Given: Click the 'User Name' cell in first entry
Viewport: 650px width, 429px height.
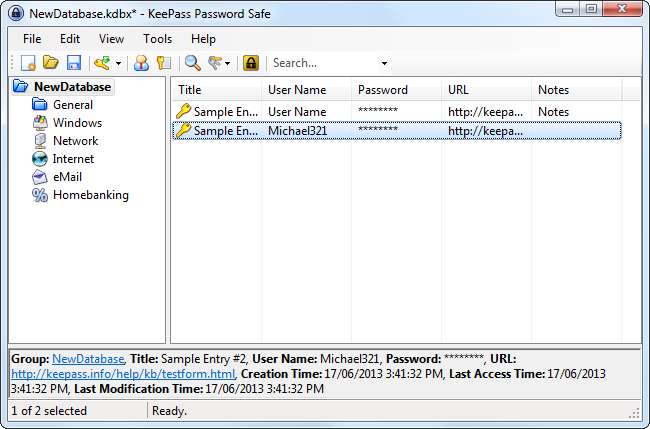Looking at the screenshot, I should coord(297,112).
